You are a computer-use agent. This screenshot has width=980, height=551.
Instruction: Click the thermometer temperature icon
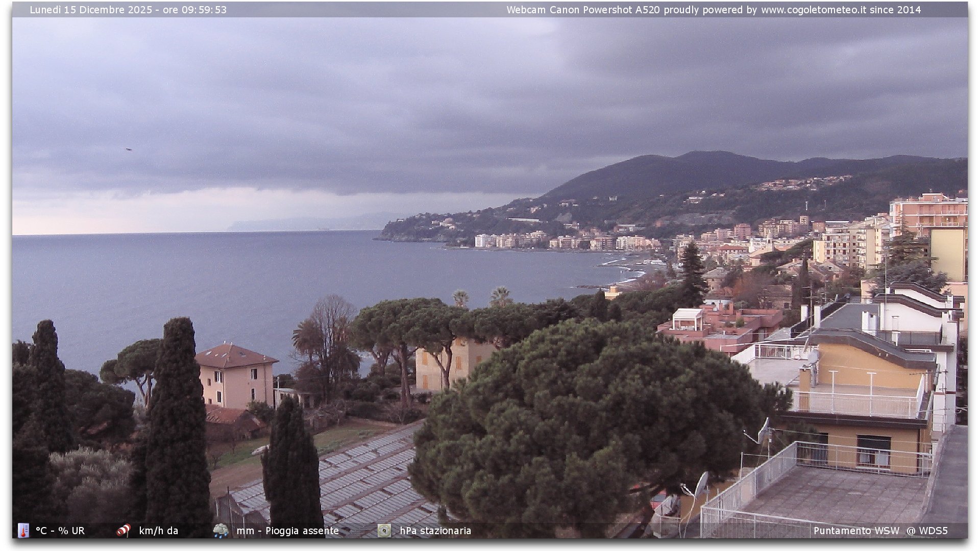(23, 530)
